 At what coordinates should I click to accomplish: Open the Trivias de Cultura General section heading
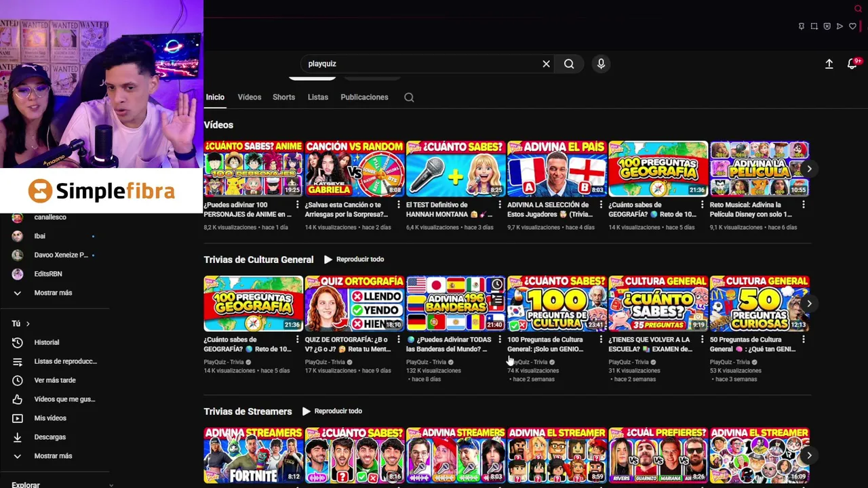click(258, 260)
